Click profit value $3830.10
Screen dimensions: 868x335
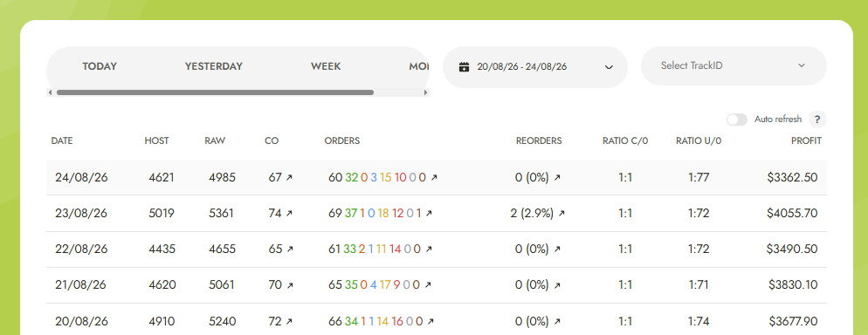(793, 285)
